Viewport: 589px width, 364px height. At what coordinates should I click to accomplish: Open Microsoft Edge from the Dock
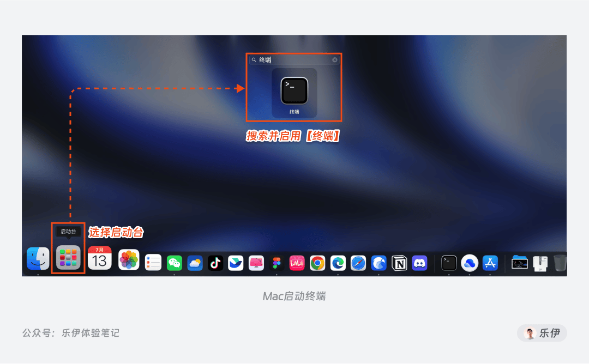(x=338, y=263)
